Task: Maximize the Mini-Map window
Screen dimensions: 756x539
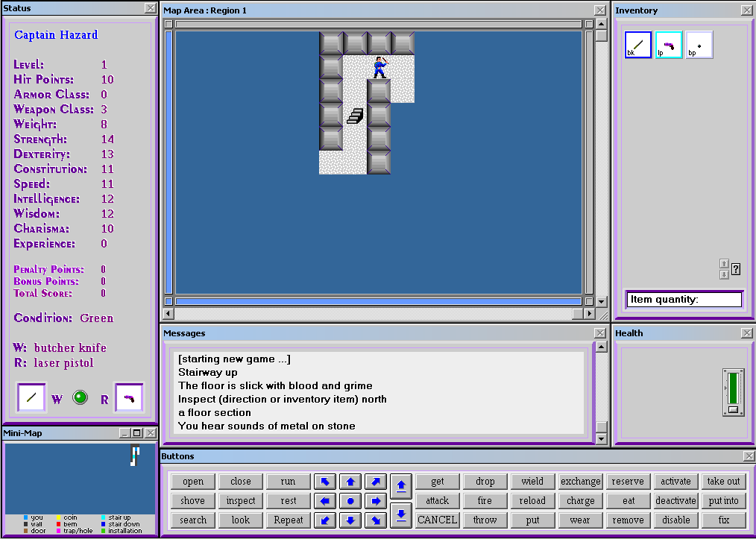Action: tap(137, 433)
